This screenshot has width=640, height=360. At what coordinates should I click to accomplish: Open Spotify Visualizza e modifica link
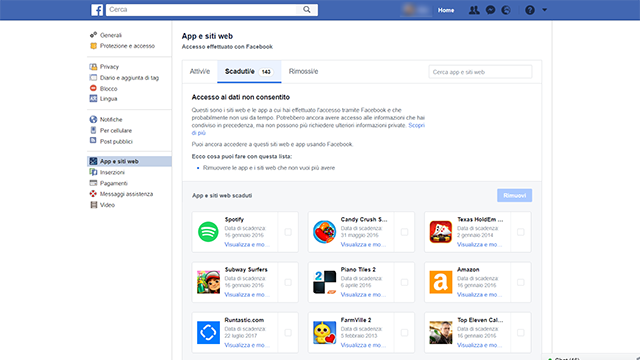click(x=247, y=244)
